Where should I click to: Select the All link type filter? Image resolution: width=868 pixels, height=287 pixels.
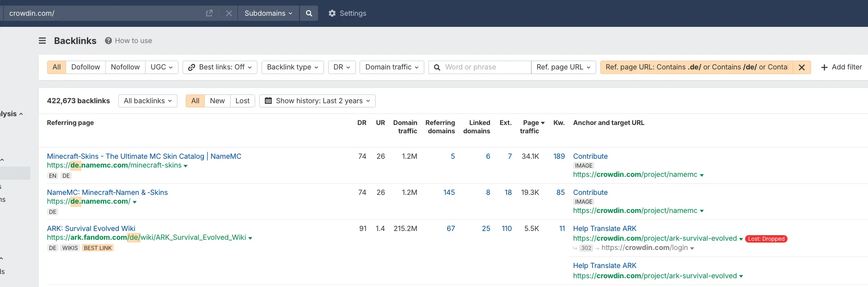point(57,67)
